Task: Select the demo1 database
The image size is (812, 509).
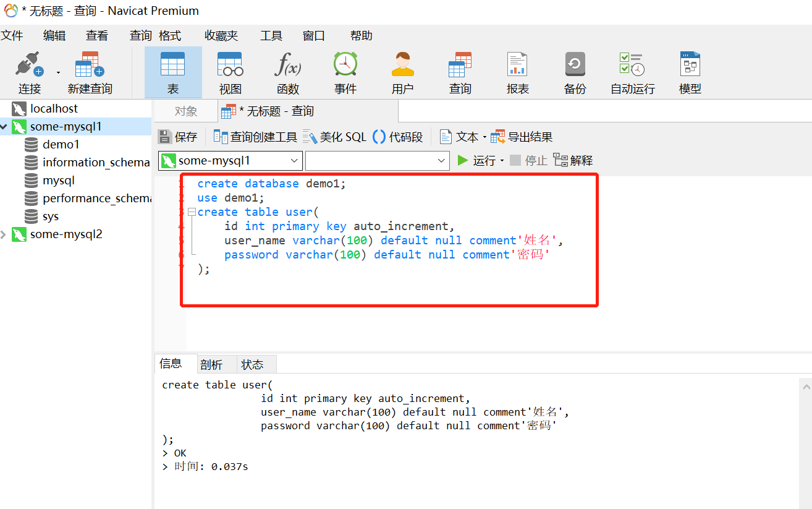Action: pyautogui.click(x=61, y=145)
